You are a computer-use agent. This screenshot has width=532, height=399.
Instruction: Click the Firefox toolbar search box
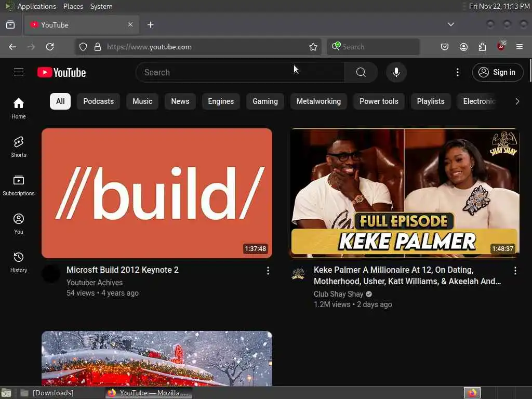pos(373,47)
